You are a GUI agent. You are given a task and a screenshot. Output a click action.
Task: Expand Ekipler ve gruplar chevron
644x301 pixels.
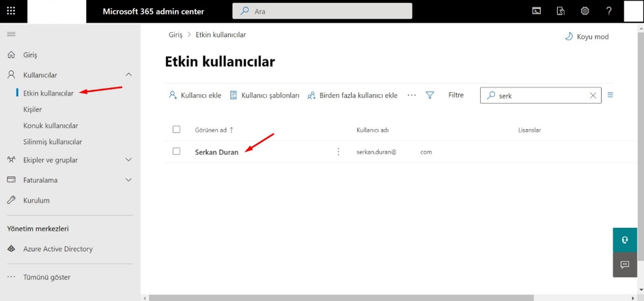coord(128,160)
